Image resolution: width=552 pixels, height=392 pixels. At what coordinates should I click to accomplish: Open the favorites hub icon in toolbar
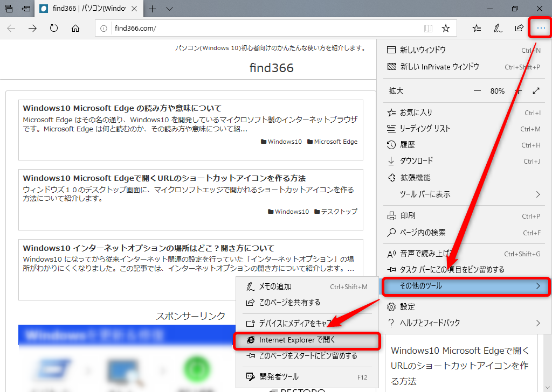477,28
